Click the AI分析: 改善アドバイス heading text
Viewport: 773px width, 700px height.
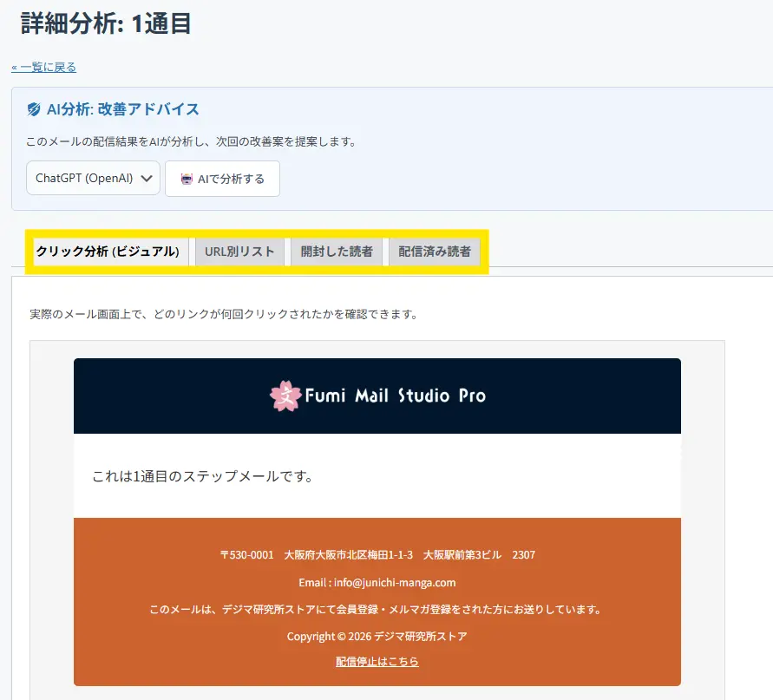coord(123,109)
